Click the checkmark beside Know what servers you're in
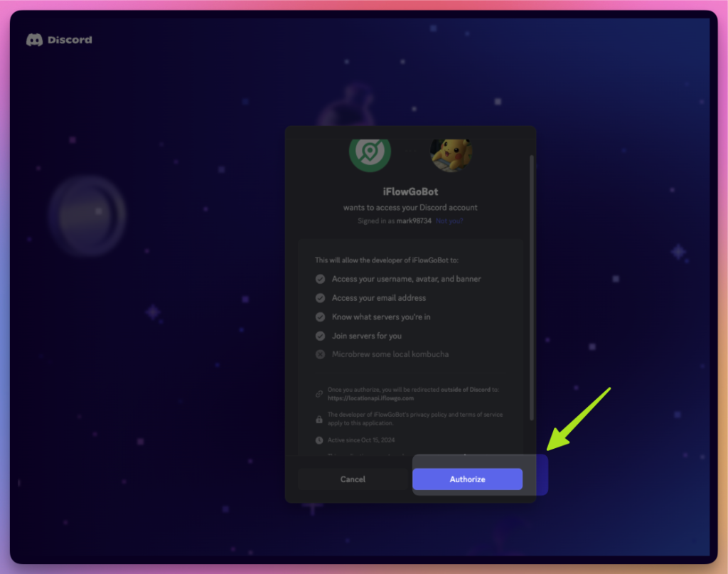The height and width of the screenshot is (574, 728). pos(320,317)
